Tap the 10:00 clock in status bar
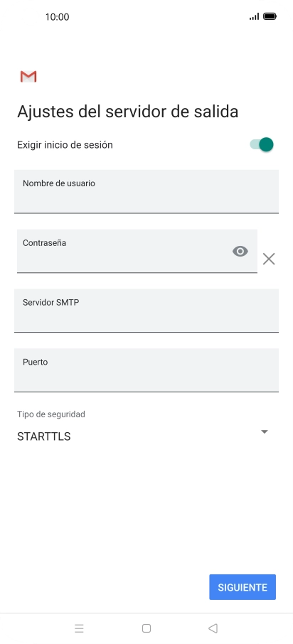293x644 pixels. [57, 17]
